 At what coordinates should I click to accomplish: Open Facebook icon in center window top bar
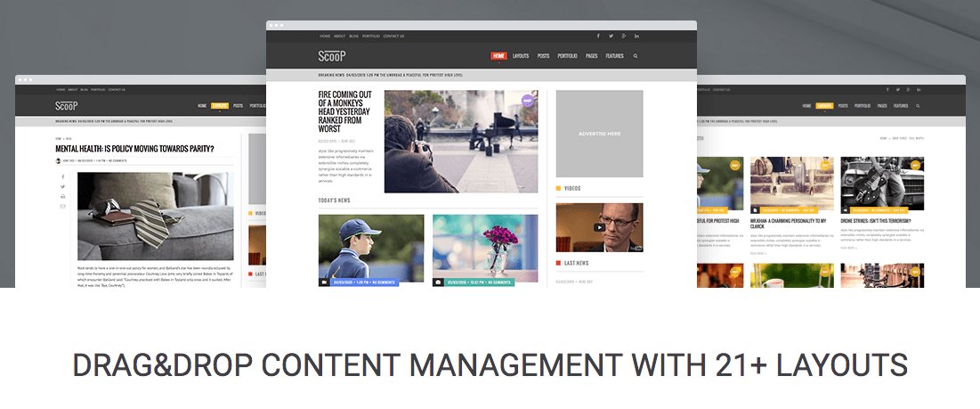pyautogui.click(x=598, y=37)
